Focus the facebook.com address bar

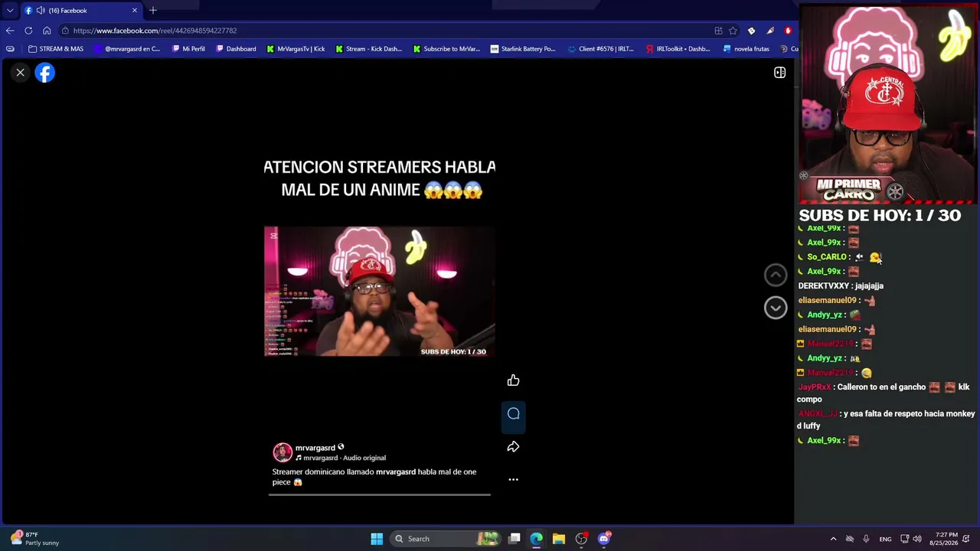[383, 31]
